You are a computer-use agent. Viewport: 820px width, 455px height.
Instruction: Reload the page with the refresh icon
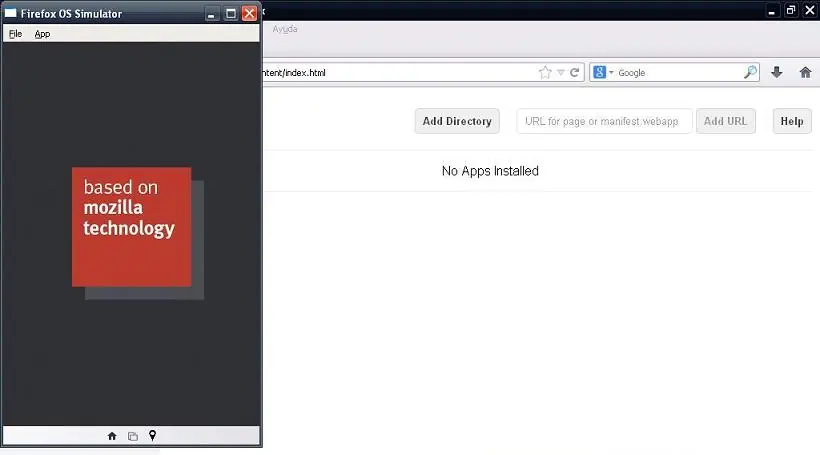click(574, 72)
